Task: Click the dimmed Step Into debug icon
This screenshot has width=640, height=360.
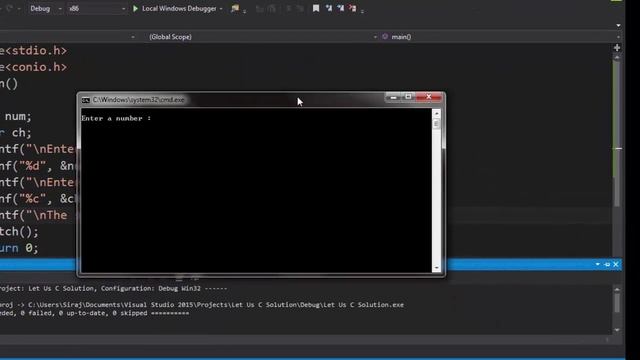Action: click(x=260, y=9)
